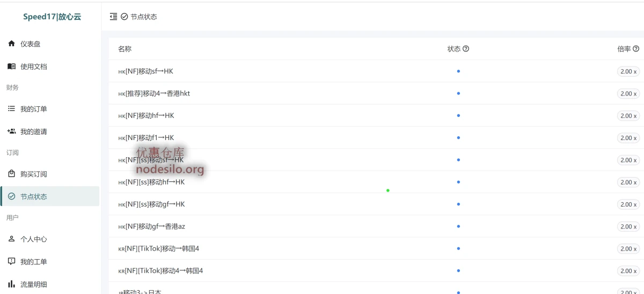Click status dot of [NF]移动sf→HK
This screenshot has height=294, width=644.
458,71
